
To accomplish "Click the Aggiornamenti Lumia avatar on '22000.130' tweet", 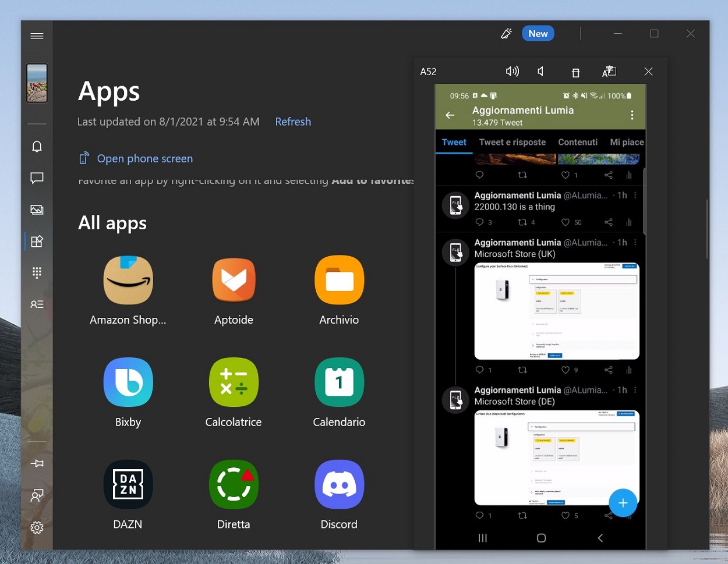I will pos(455,205).
